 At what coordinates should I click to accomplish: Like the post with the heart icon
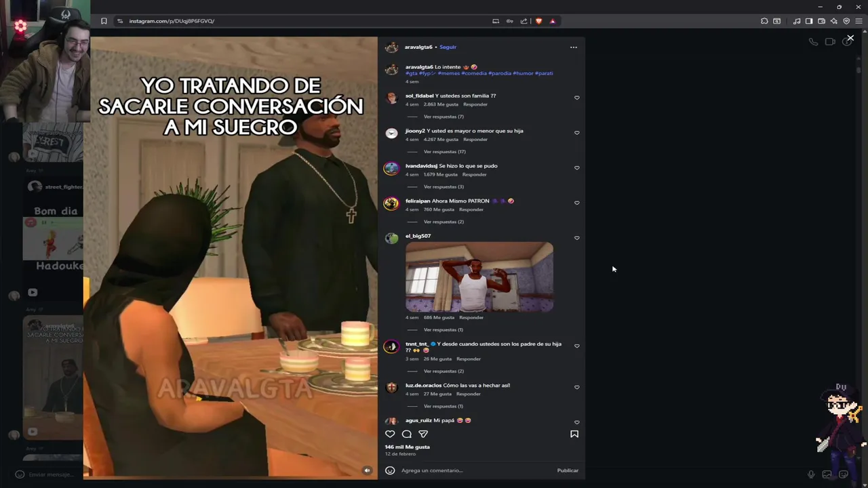390,434
